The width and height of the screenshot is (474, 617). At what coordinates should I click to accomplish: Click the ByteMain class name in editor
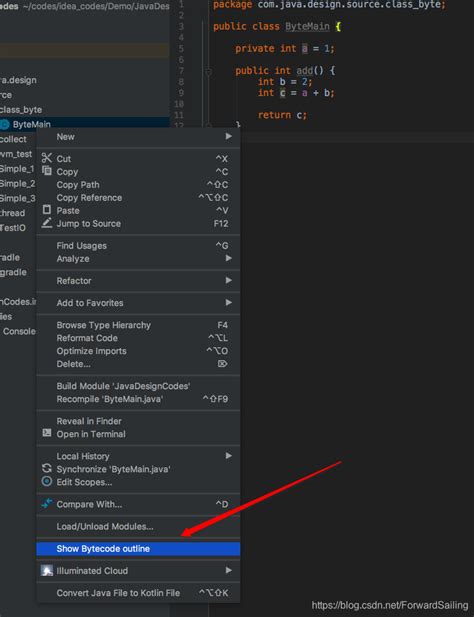[307, 26]
